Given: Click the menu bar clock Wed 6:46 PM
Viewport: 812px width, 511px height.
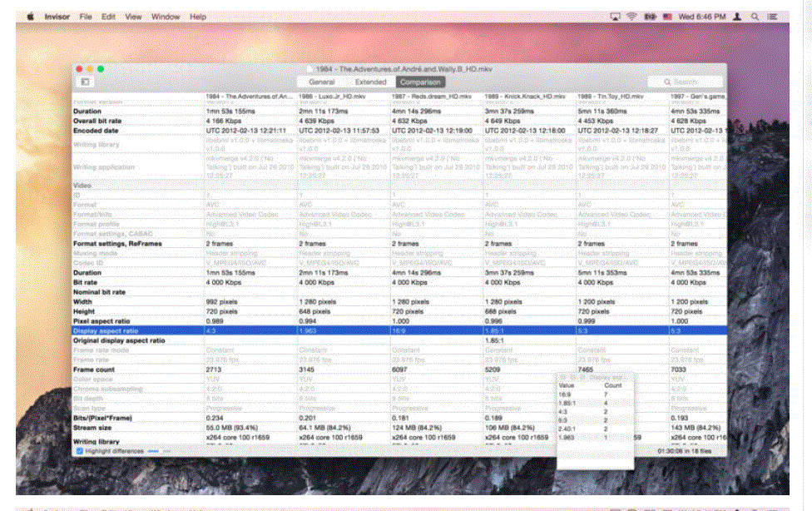Looking at the screenshot, I should (701, 17).
